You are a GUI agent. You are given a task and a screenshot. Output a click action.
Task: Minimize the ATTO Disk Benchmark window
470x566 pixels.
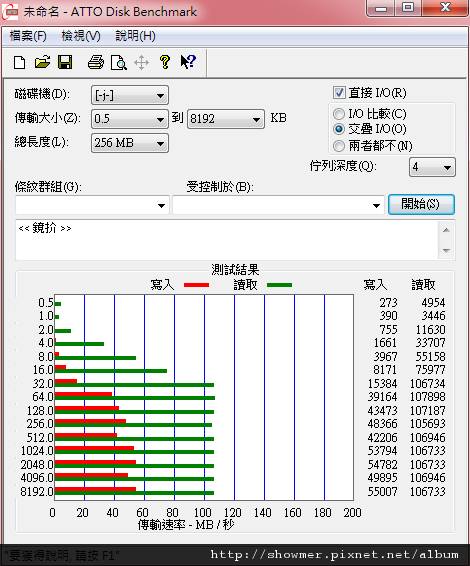click(x=381, y=8)
